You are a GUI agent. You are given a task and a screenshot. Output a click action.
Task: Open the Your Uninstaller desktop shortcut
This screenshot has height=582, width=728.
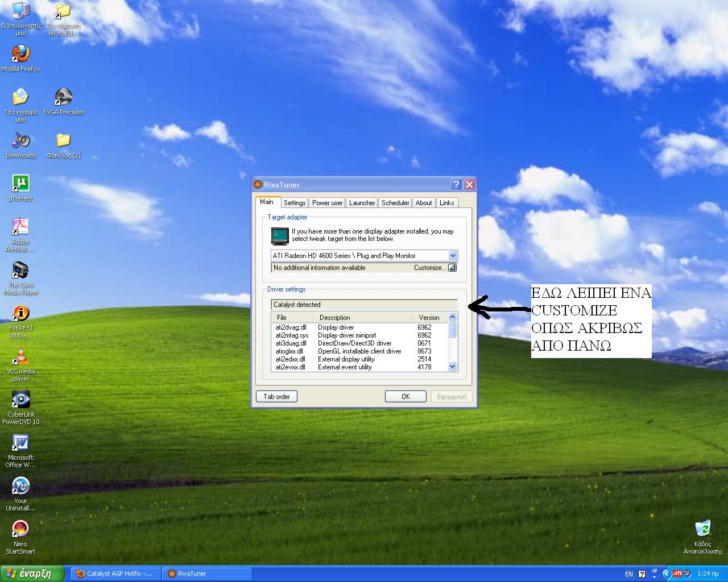click(x=20, y=494)
